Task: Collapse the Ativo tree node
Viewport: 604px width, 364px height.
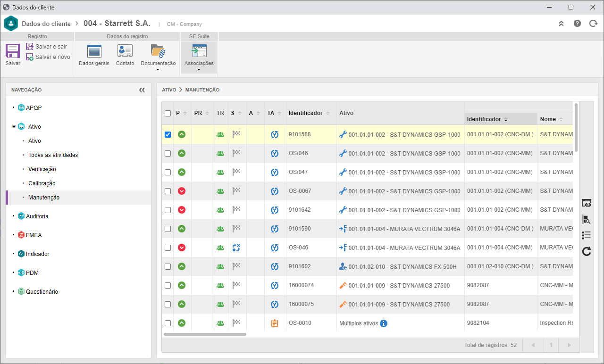Action: pyautogui.click(x=14, y=127)
